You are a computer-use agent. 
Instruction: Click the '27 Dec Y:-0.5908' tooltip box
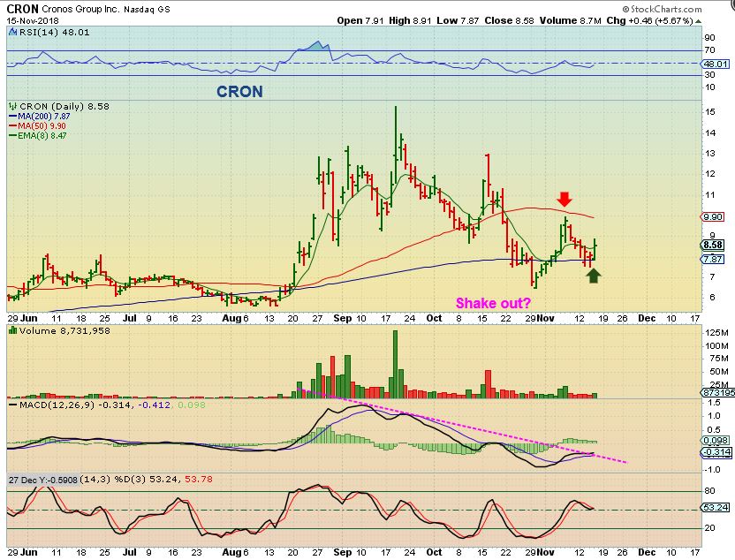[42, 480]
